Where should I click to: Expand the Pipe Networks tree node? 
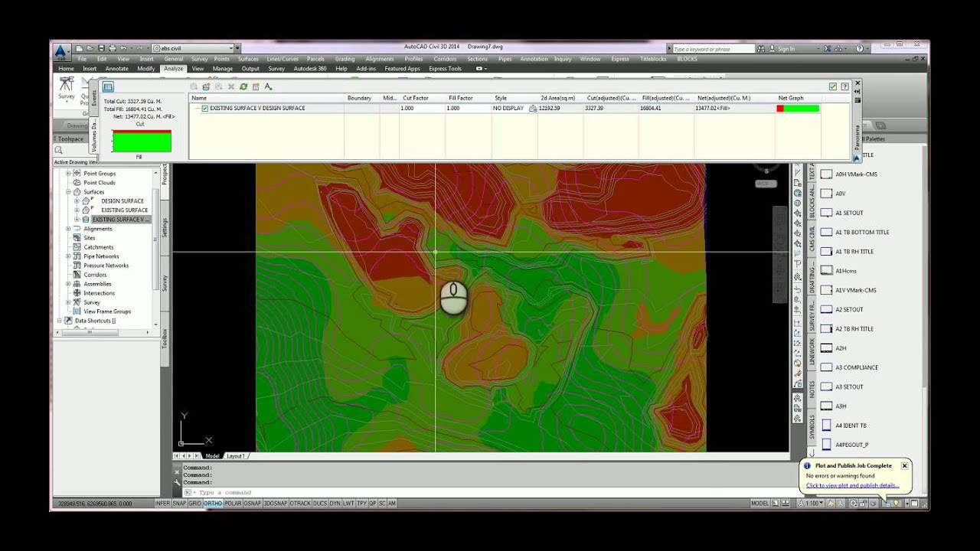click(x=68, y=256)
